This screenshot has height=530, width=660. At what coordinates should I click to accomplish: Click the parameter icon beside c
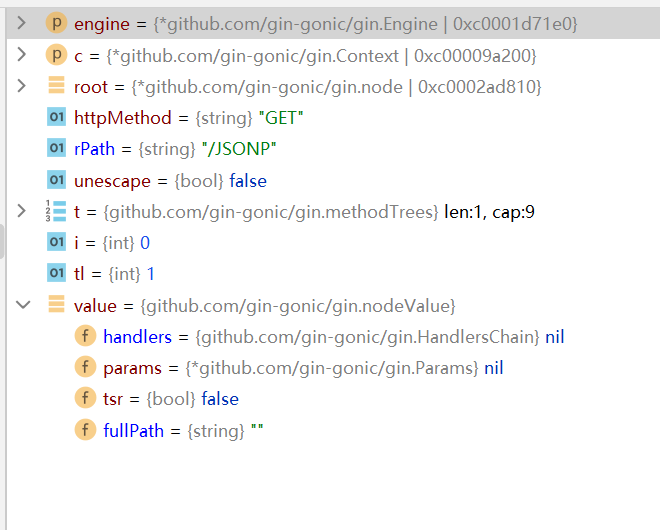(x=56, y=55)
